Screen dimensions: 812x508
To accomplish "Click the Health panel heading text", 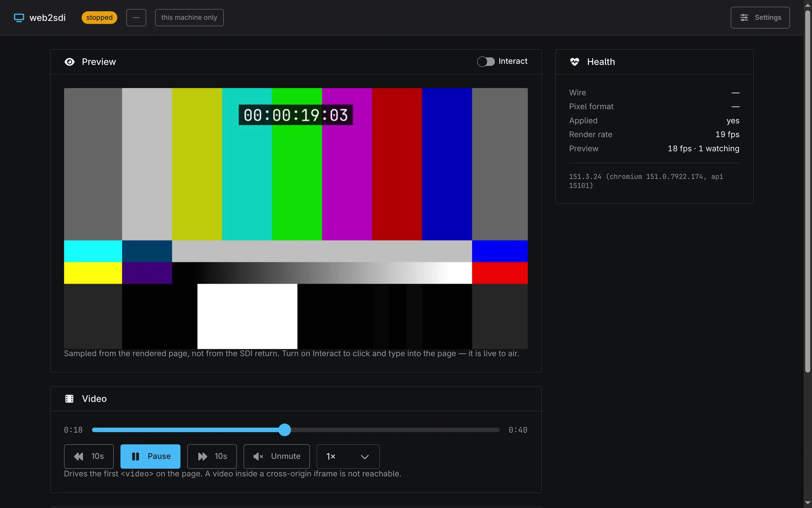I will (601, 62).
